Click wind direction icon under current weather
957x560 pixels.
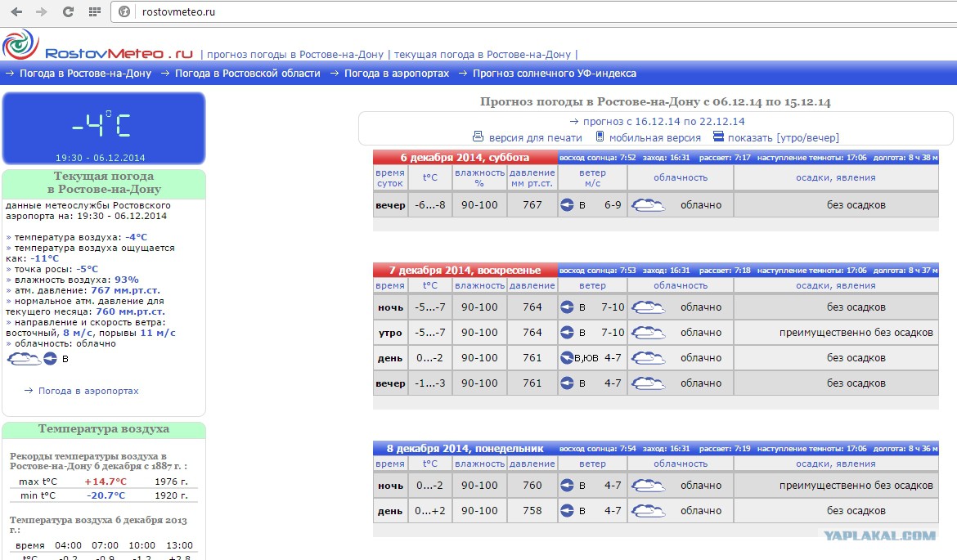tap(50, 359)
